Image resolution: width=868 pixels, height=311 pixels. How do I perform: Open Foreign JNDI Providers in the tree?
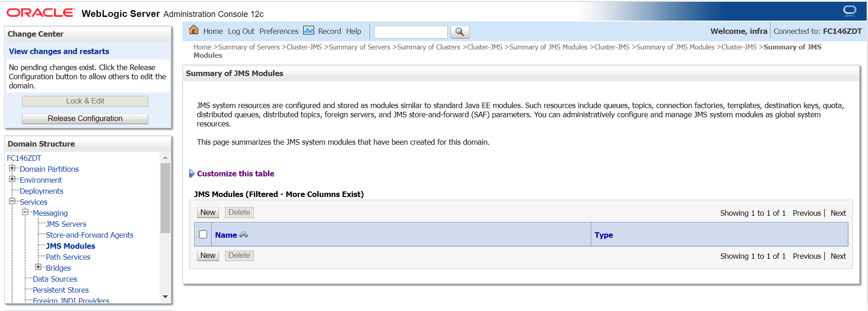coord(71,300)
